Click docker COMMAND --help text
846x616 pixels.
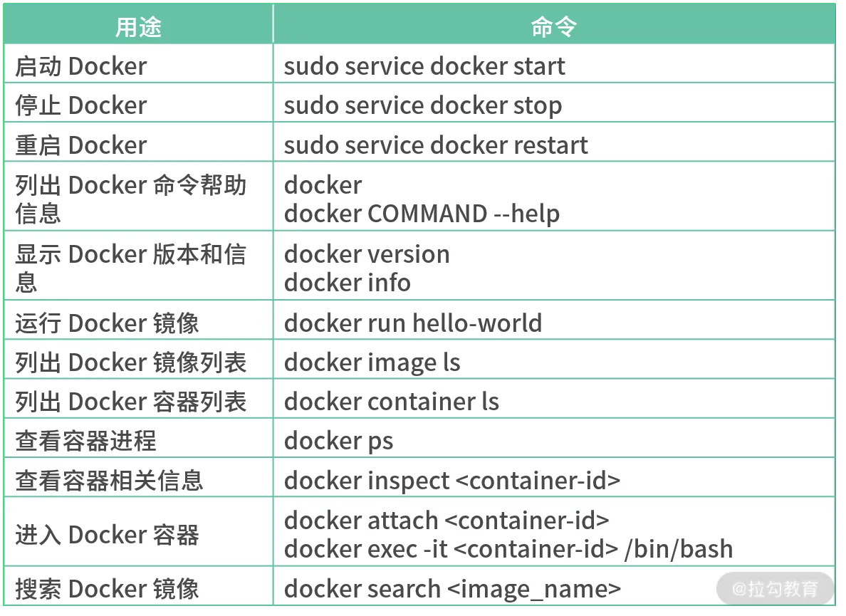click(x=422, y=214)
